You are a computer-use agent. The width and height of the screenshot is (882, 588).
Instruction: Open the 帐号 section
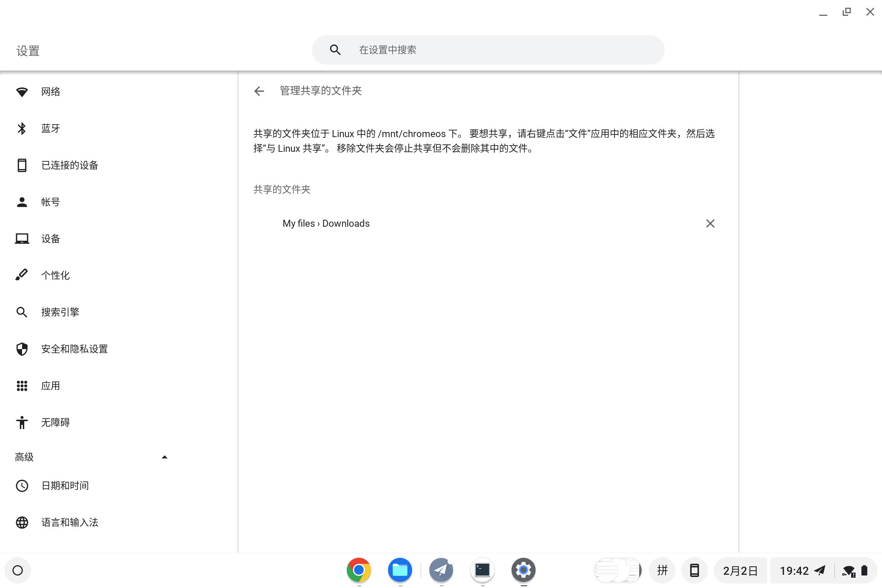(50, 202)
